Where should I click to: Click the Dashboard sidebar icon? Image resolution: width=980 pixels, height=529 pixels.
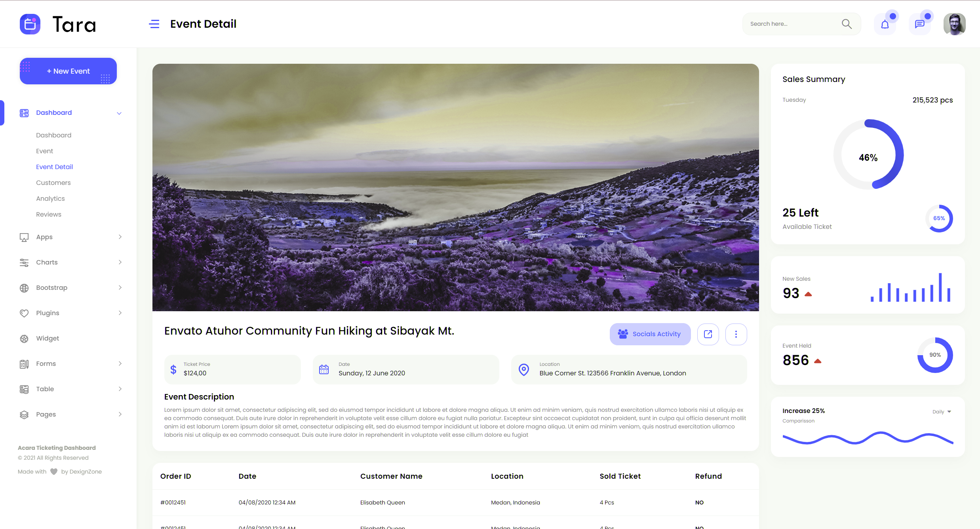click(24, 113)
